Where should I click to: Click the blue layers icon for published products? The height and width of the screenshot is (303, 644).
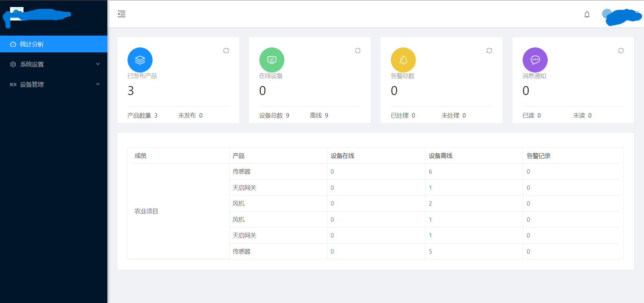pos(140,60)
